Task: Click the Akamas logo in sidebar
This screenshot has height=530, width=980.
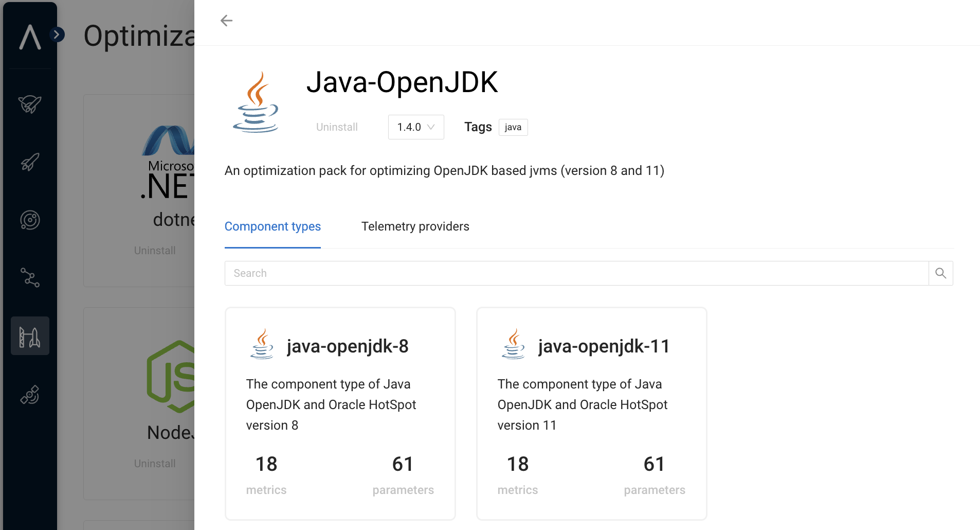Action: coord(30,37)
